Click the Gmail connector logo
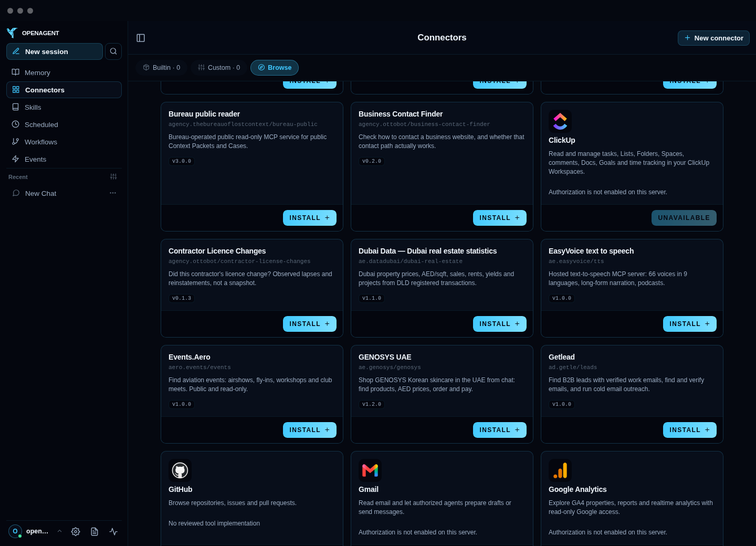 point(370,470)
